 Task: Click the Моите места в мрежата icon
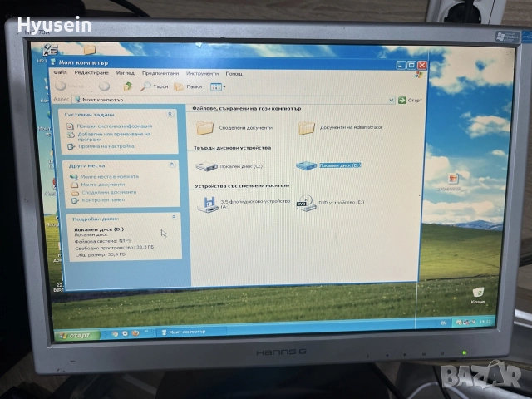coord(74,177)
